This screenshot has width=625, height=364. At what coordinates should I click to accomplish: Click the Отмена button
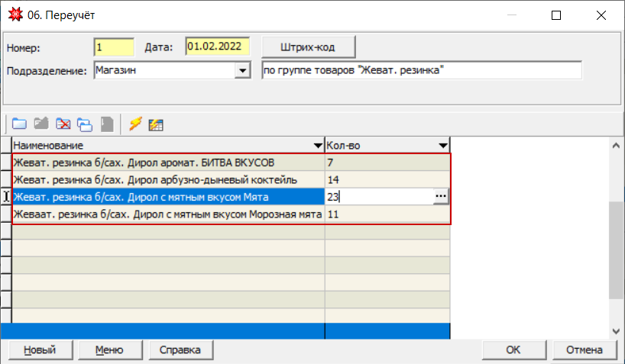[x=585, y=350]
